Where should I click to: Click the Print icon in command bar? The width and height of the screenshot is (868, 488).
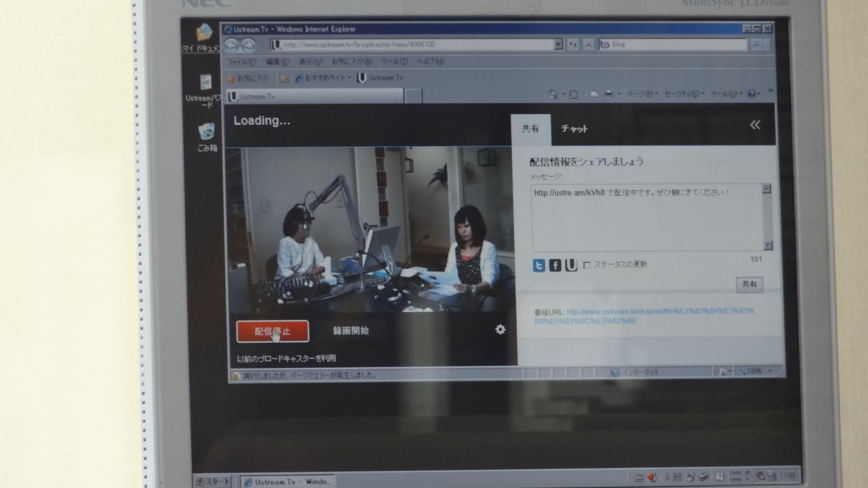tap(608, 94)
